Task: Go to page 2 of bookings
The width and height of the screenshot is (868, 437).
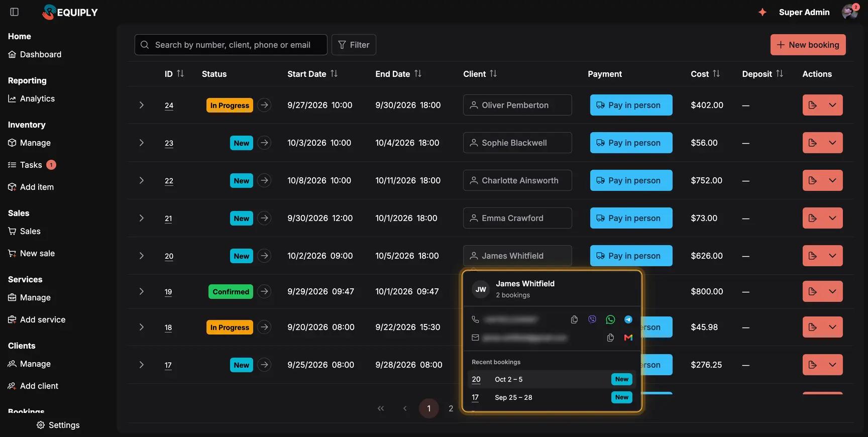Action: [x=451, y=408]
